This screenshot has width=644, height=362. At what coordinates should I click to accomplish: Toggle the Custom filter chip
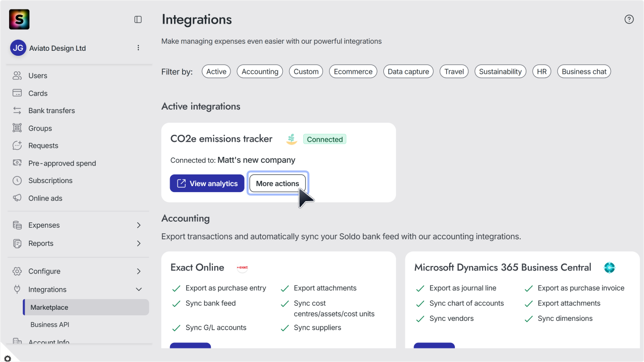306,71
